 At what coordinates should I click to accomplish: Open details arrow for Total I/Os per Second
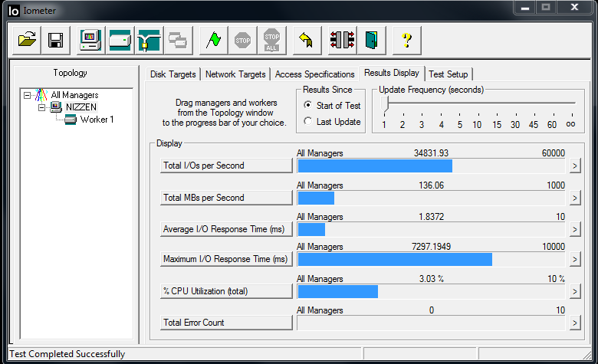click(x=575, y=166)
